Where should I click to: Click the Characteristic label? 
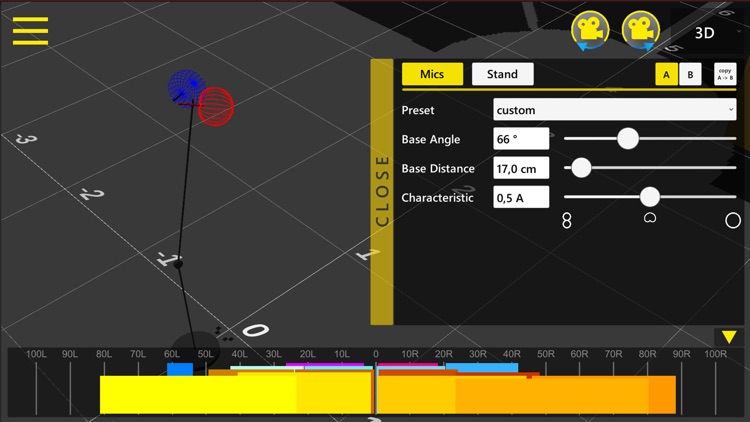coord(437,198)
